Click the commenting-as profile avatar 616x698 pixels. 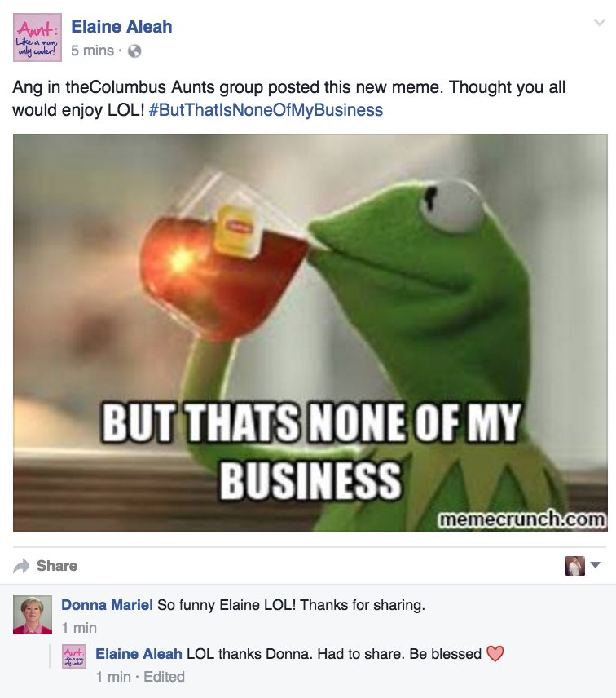[575, 566]
